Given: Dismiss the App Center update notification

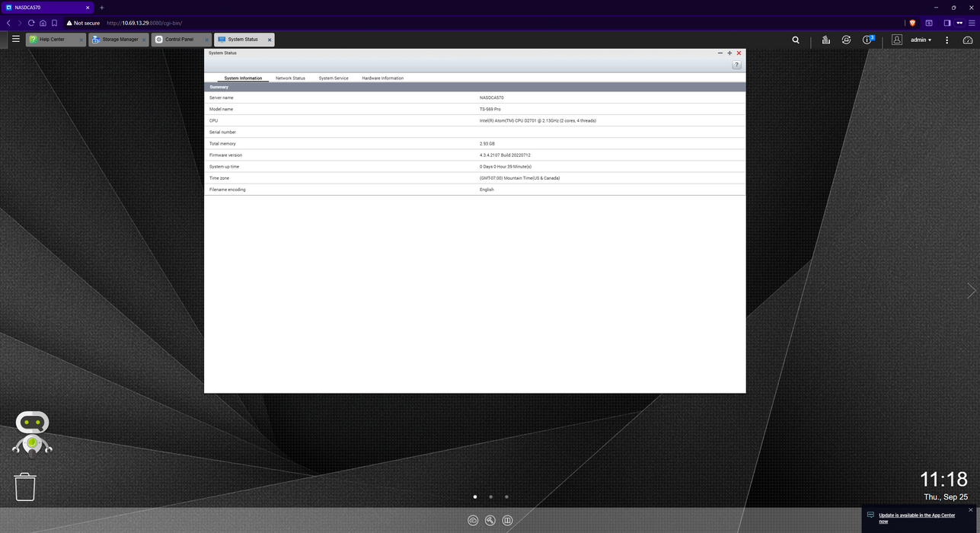Looking at the screenshot, I should point(971,510).
